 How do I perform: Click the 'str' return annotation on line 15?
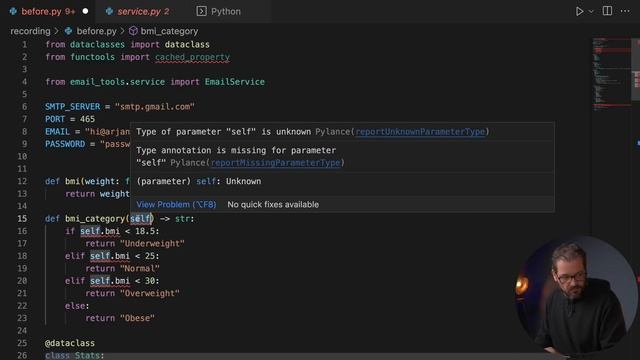coord(182,219)
